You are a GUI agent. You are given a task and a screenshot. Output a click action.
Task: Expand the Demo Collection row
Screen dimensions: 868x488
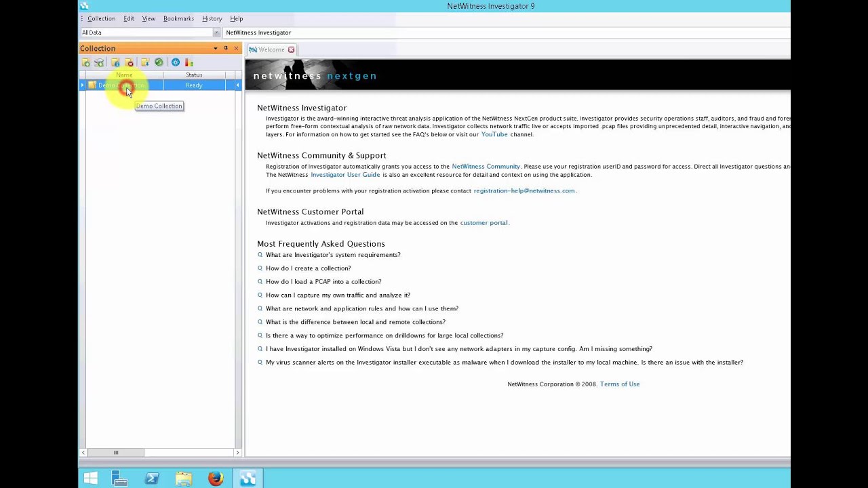[82, 85]
